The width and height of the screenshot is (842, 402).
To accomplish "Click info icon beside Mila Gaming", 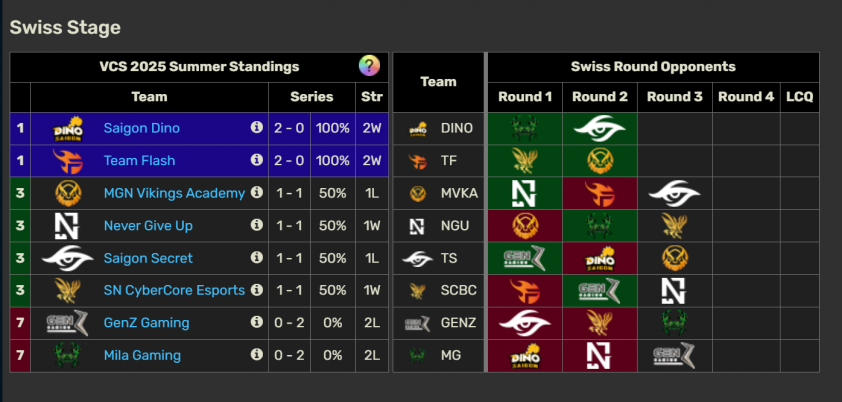I will tap(257, 355).
